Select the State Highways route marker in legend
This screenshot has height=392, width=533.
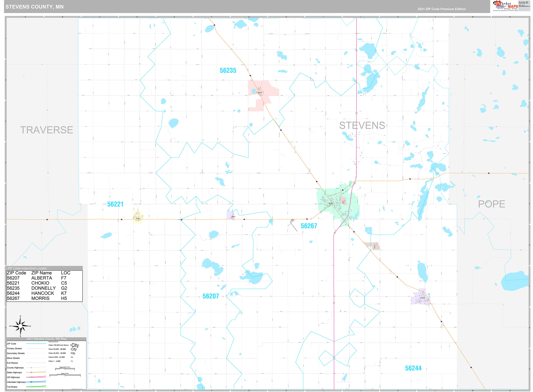(x=31, y=373)
